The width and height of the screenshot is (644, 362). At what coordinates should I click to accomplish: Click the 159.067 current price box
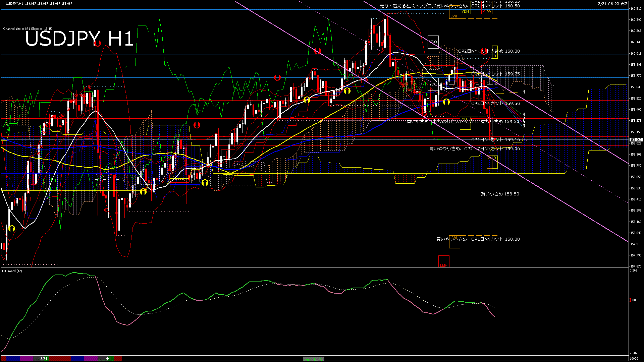coord(635,140)
